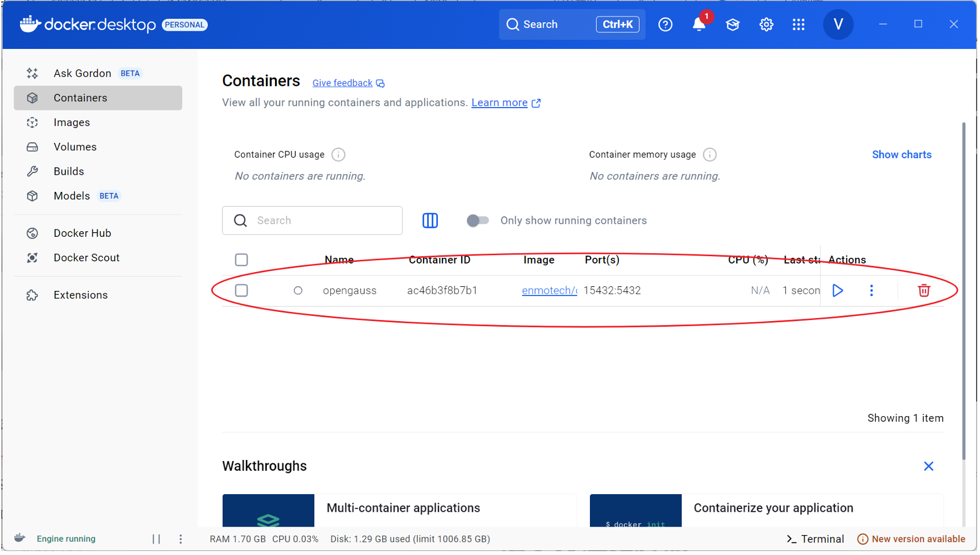The width and height of the screenshot is (980, 555).
Task: Click container ID ac46b3f8b7b1
Action: tap(443, 291)
